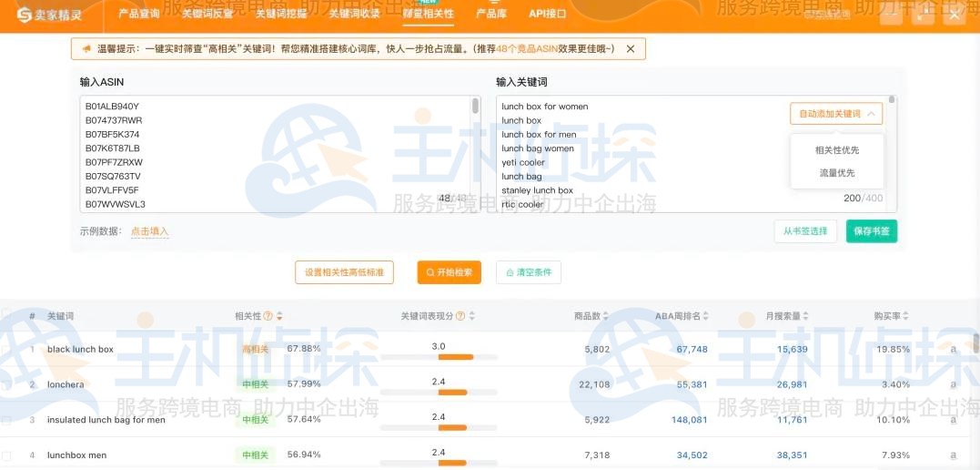980x470 pixels.
Task: Click the megaphone icon in 温馨提示 banner
Action: coord(86,49)
